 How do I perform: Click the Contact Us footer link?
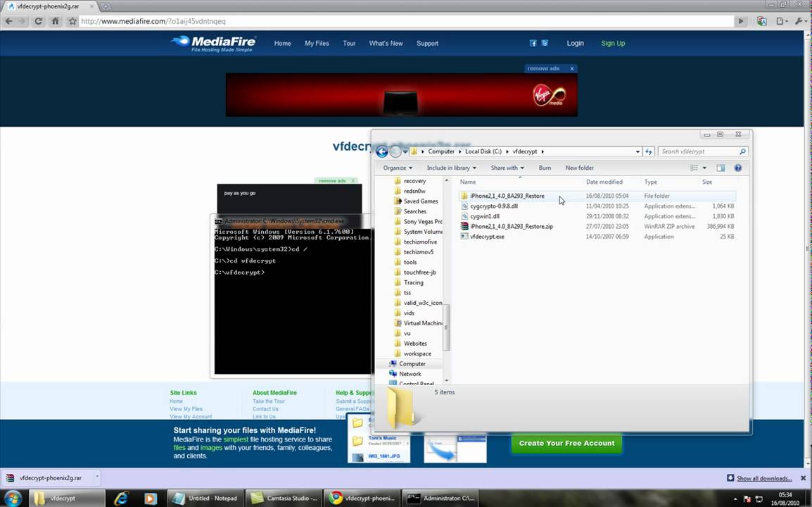click(265, 409)
